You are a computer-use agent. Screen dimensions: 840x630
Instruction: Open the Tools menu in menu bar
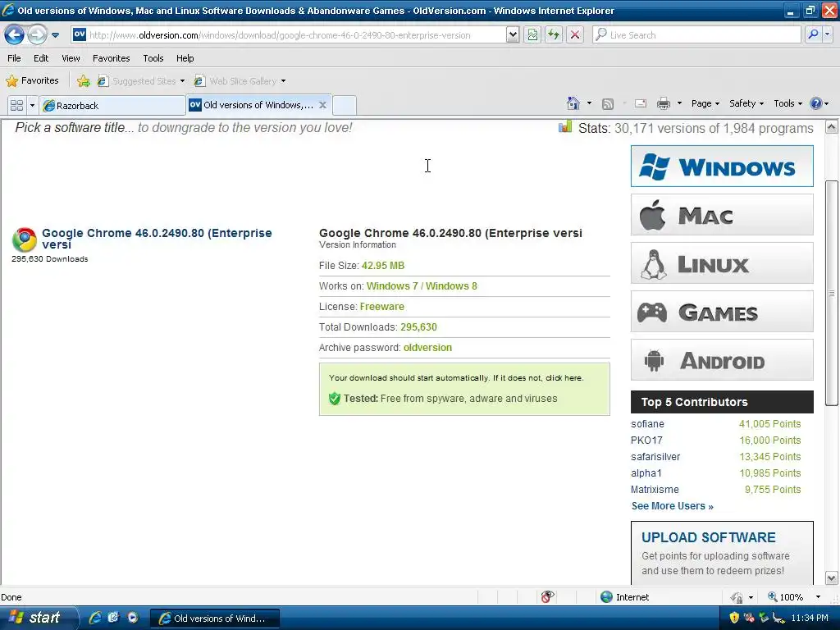(x=153, y=58)
